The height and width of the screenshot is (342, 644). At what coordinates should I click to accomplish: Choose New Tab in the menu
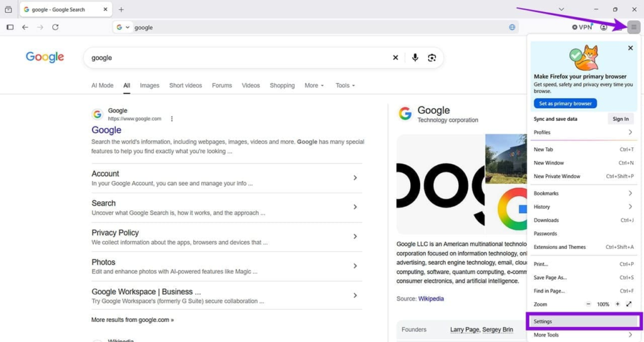point(583,150)
